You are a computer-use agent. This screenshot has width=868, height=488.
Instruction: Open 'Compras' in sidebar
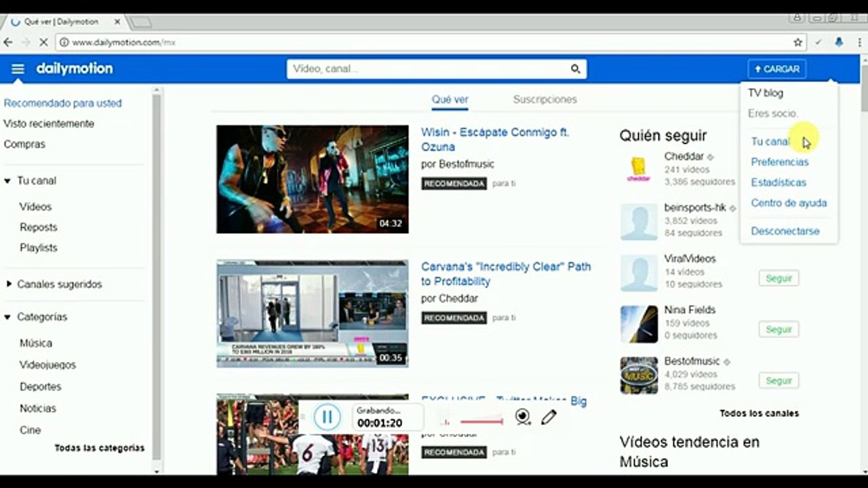pyautogui.click(x=24, y=144)
